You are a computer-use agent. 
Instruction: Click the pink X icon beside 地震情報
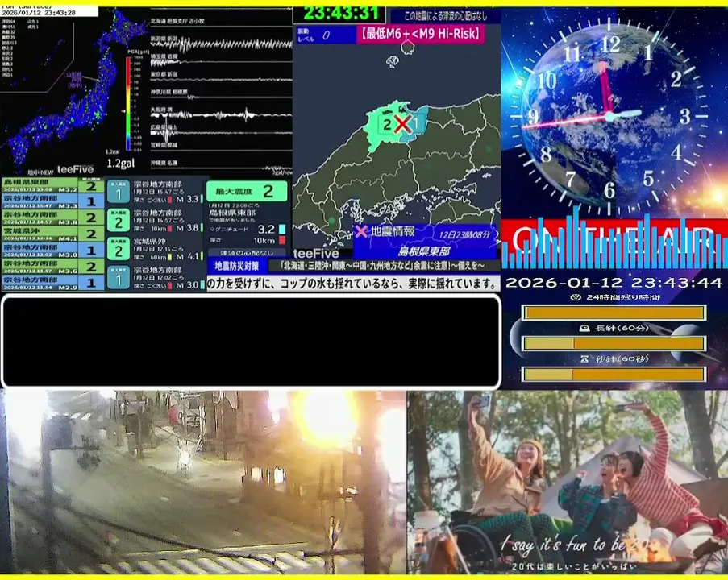point(361,231)
